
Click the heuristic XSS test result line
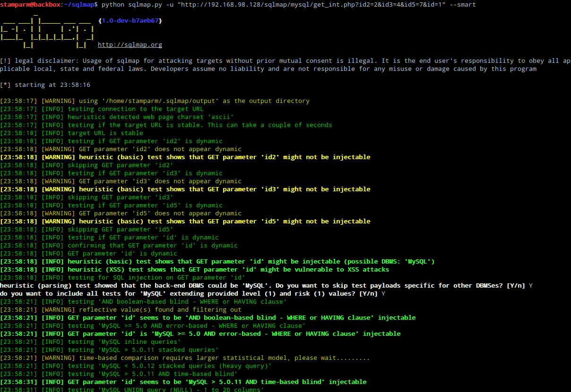click(x=194, y=270)
